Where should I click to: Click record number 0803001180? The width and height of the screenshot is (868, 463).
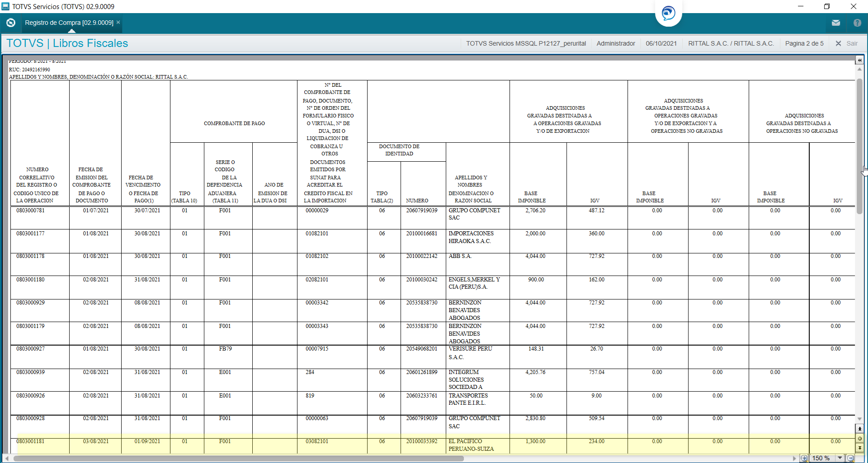(x=30, y=280)
